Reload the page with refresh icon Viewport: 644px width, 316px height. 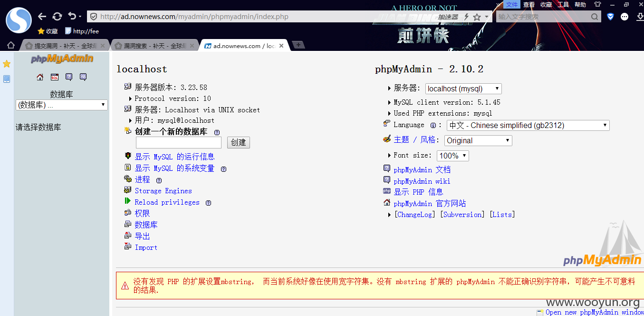pos(57,16)
